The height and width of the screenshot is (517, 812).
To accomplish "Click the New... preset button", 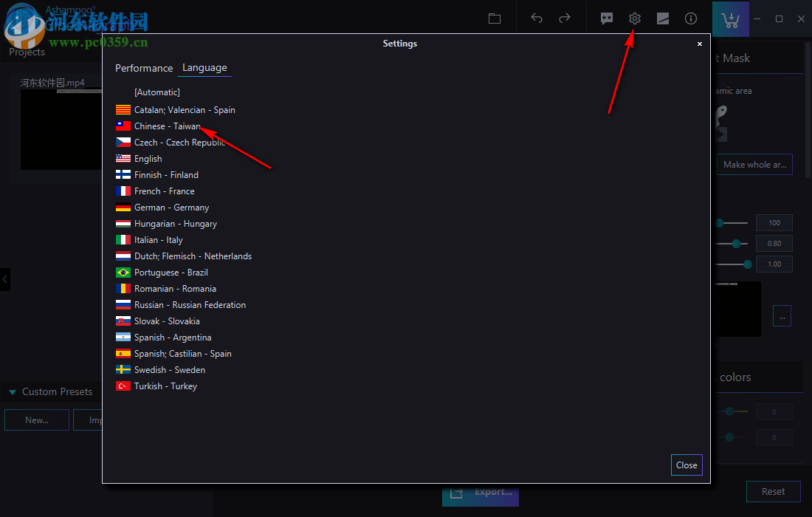I will (x=37, y=420).
